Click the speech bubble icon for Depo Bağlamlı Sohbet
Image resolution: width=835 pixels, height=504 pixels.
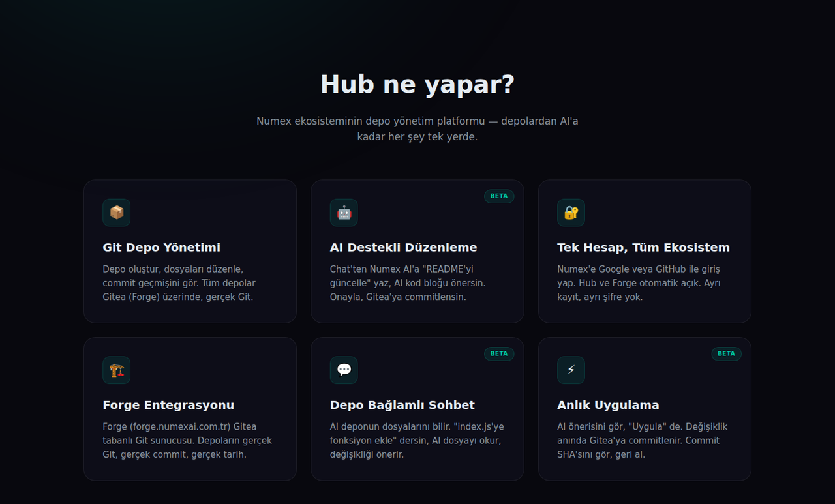tap(344, 370)
